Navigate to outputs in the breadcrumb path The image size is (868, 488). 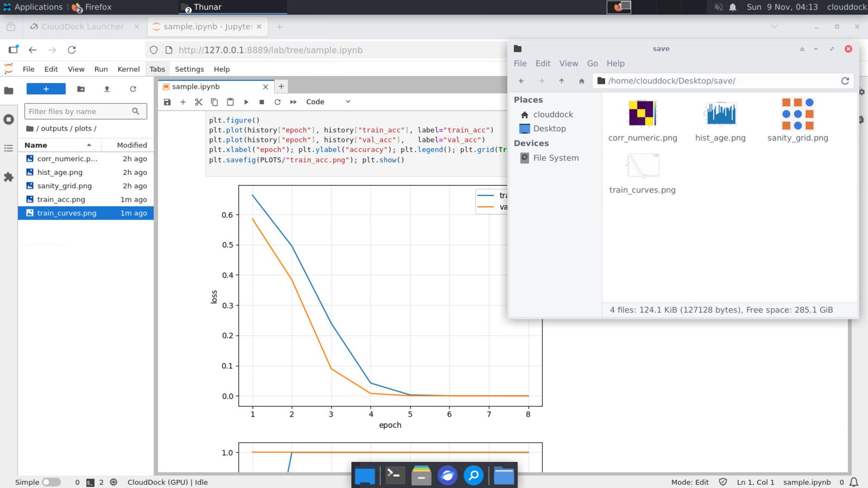(x=54, y=128)
